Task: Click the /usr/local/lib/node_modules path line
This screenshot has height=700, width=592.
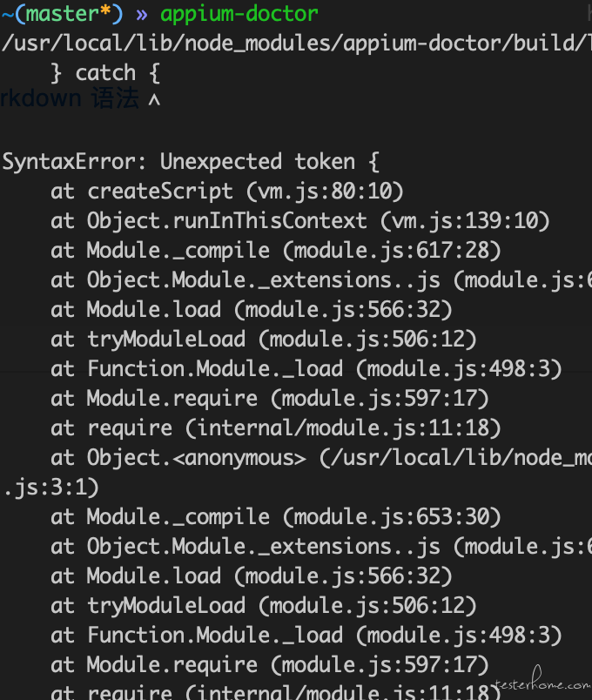Action: point(297,44)
